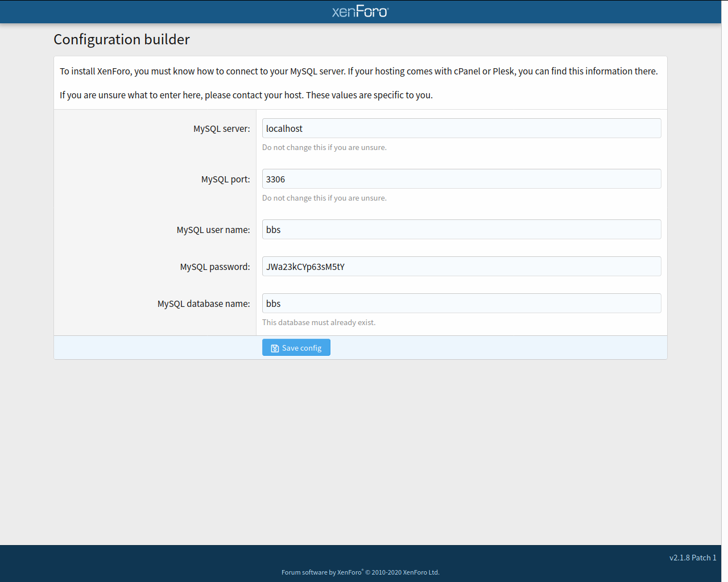Viewport: 728px width, 582px height.
Task: Click the MySQL database name label
Action: point(204,304)
